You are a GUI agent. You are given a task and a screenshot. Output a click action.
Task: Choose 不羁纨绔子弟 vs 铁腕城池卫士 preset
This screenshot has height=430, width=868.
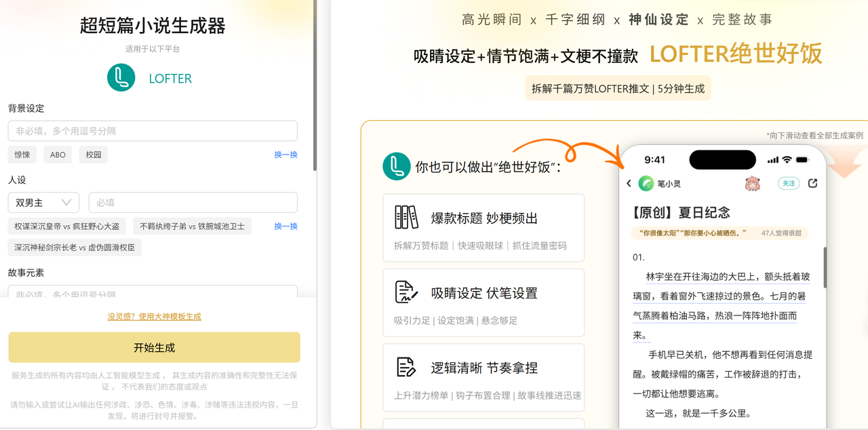click(x=193, y=226)
